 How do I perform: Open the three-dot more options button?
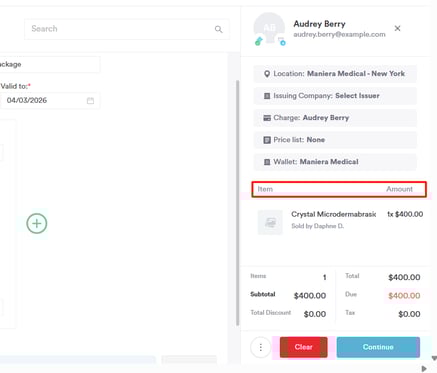[x=260, y=347]
